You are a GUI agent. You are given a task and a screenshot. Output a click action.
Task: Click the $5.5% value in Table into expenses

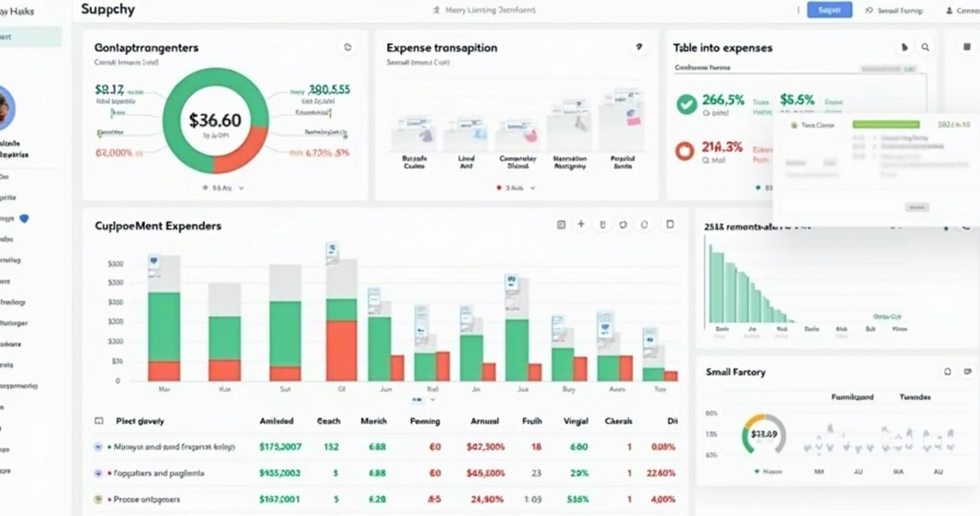click(797, 100)
